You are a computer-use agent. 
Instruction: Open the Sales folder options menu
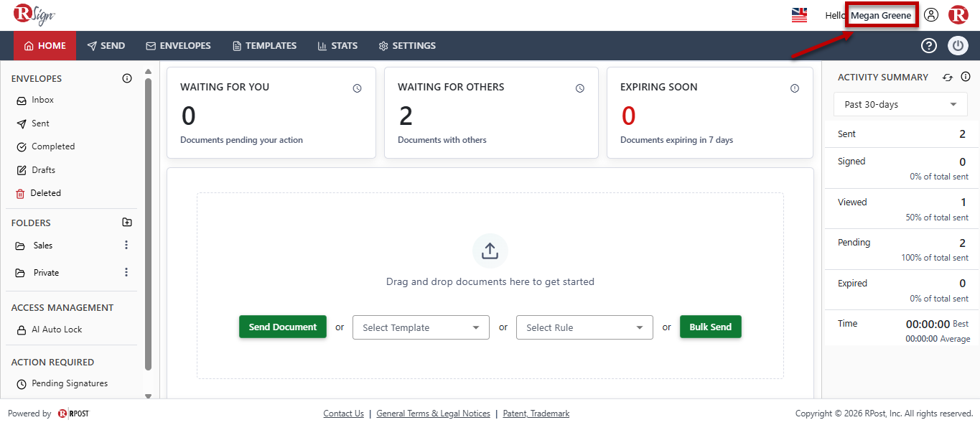click(126, 245)
